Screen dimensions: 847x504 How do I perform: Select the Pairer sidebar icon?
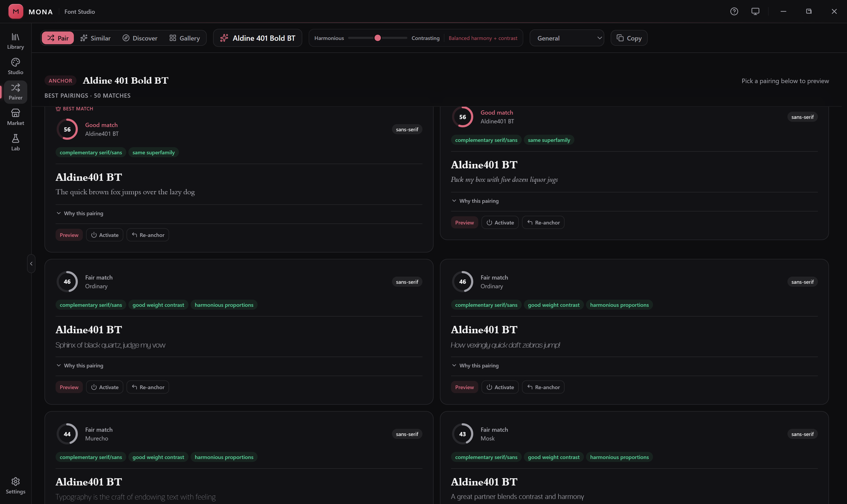click(16, 92)
